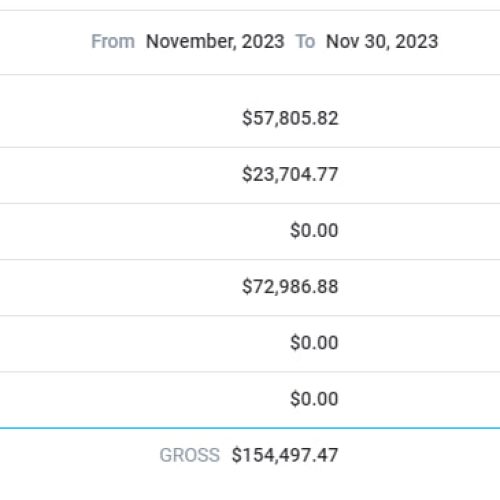Viewport: 500px width, 500px height.
Task: Click the word November in the From field
Action: tap(190, 42)
